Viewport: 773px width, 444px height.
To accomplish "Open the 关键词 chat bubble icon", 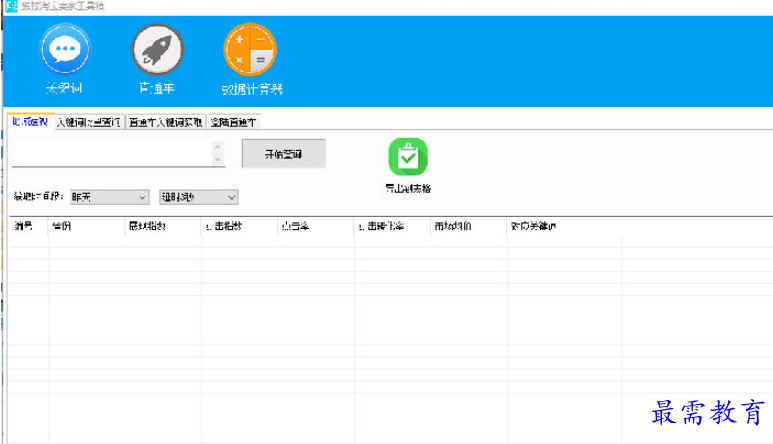I will click(67, 49).
